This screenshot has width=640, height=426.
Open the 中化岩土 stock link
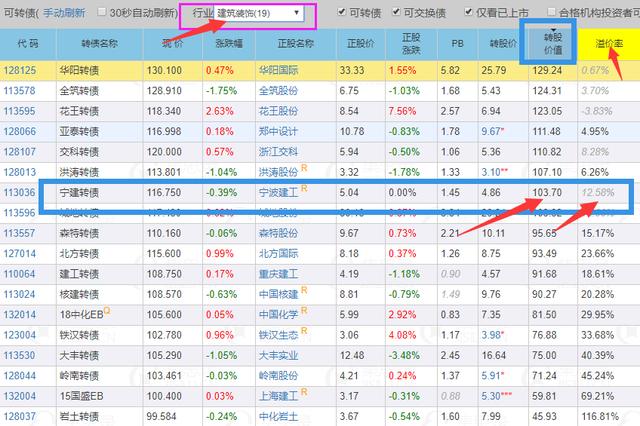pyautogui.click(x=278, y=417)
